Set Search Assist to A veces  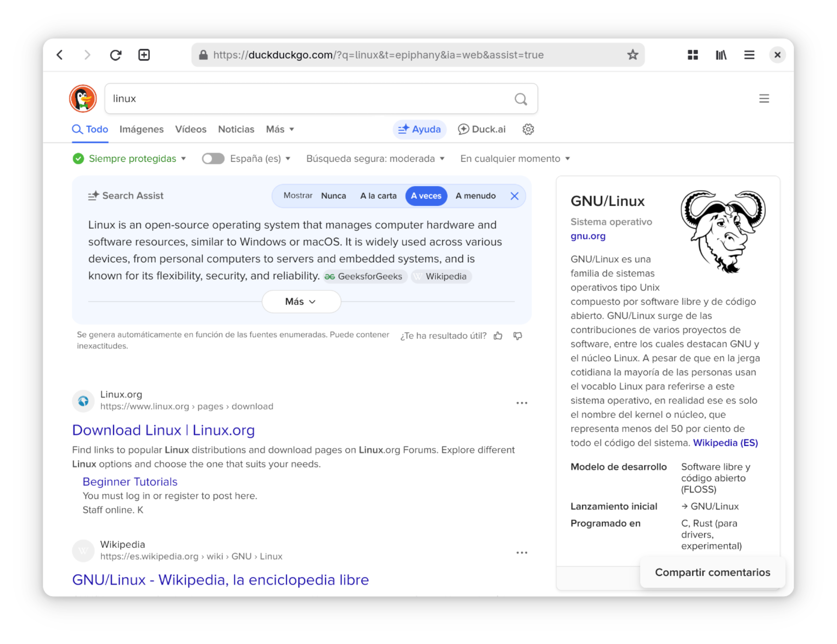[426, 196]
